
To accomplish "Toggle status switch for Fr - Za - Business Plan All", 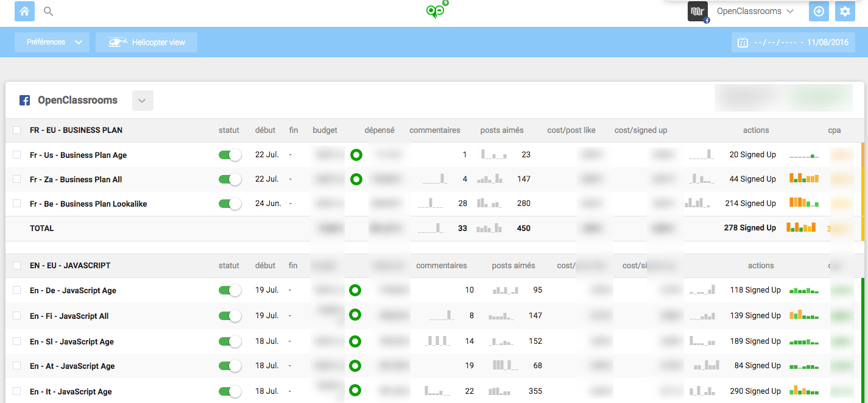I will [x=230, y=179].
